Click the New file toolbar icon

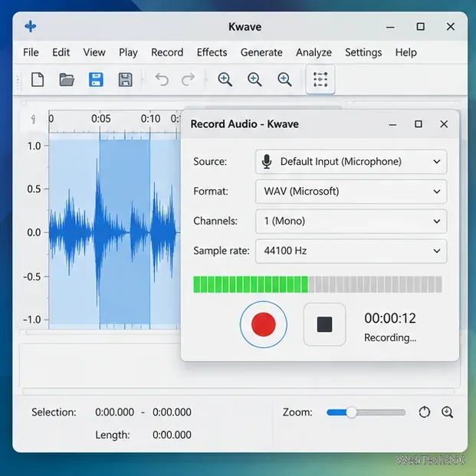point(38,80)
